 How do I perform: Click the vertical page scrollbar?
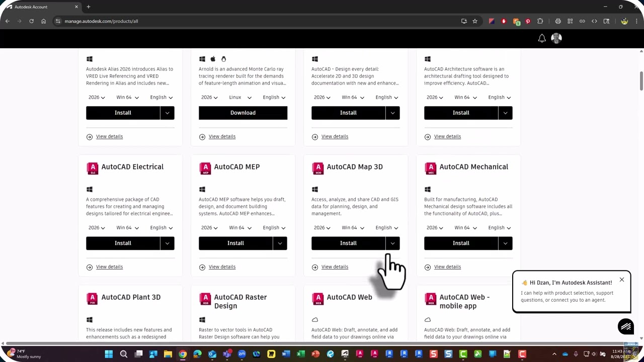641,81
